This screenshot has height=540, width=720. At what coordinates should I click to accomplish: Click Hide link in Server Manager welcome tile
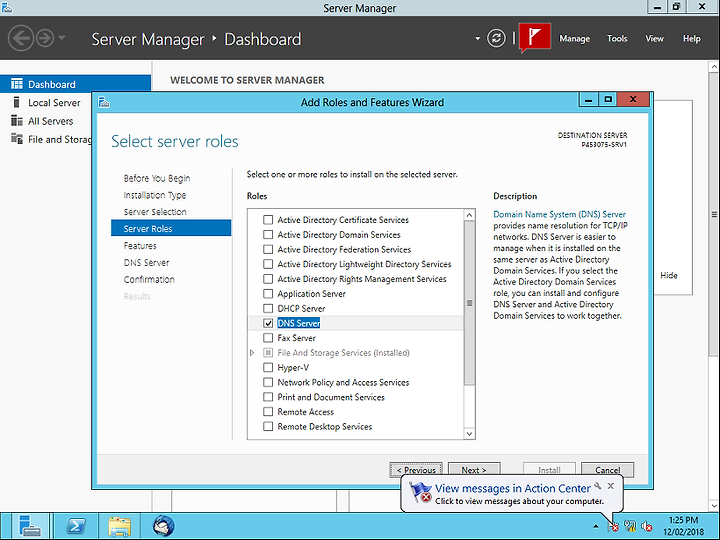(x=669, y=275)
